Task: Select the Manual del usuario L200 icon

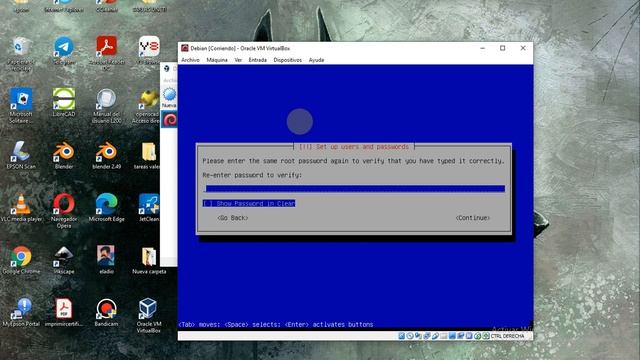Action: click(107, 105)
